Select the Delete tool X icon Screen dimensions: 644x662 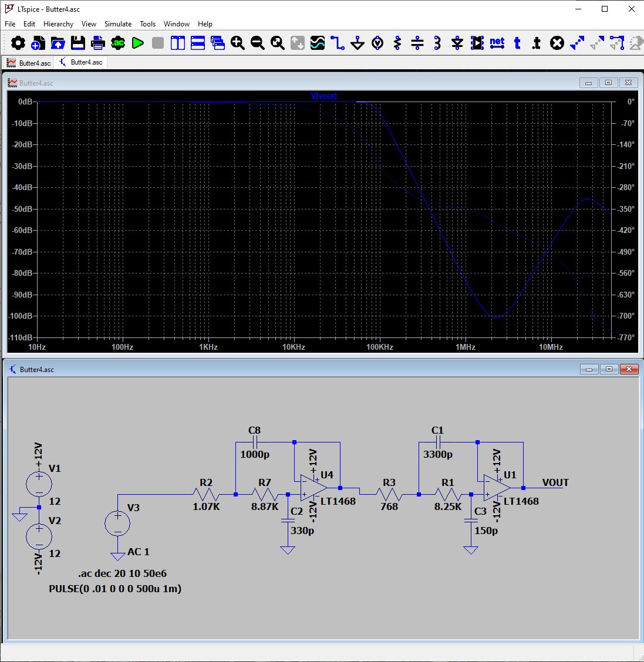pyautogui.click(x=557, y=43)
